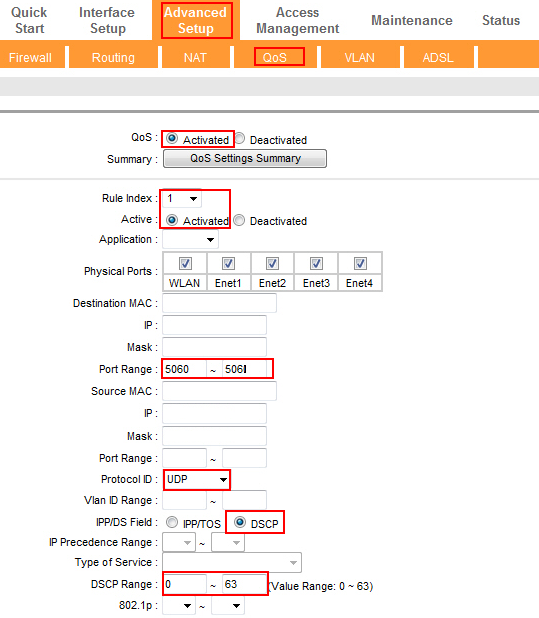Click the Destination MAC input field
Image resolution: width=539 pixels, height=618 pixels.
219,303
